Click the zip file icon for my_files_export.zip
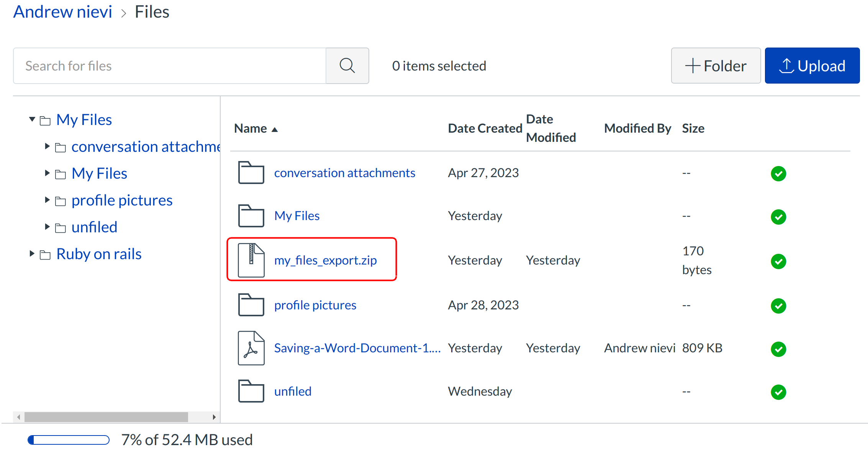This screenshot has height=457, width=868. 251,260
